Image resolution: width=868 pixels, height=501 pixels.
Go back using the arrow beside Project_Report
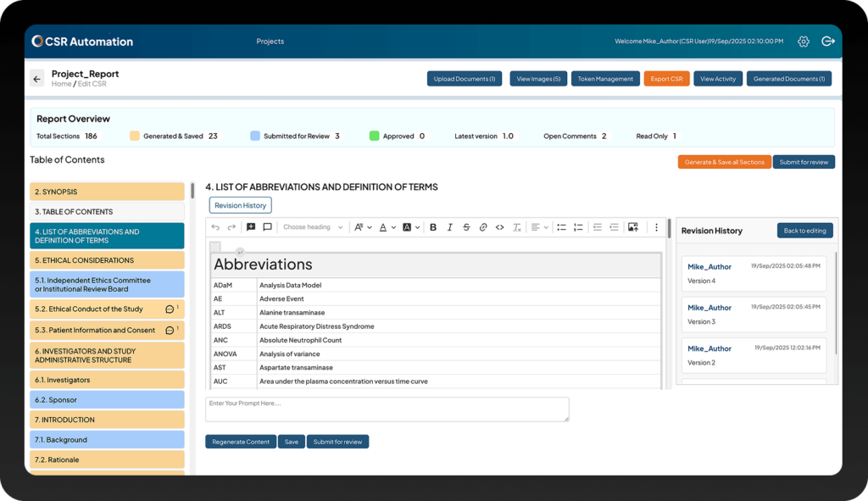(36, 79)
